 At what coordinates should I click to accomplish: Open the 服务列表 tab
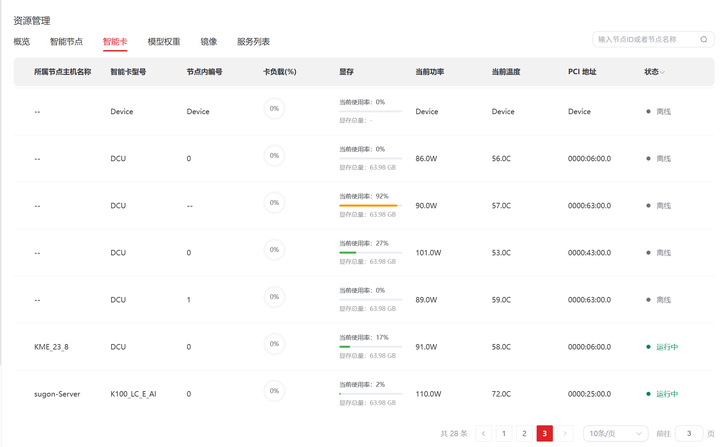[253, 42]
